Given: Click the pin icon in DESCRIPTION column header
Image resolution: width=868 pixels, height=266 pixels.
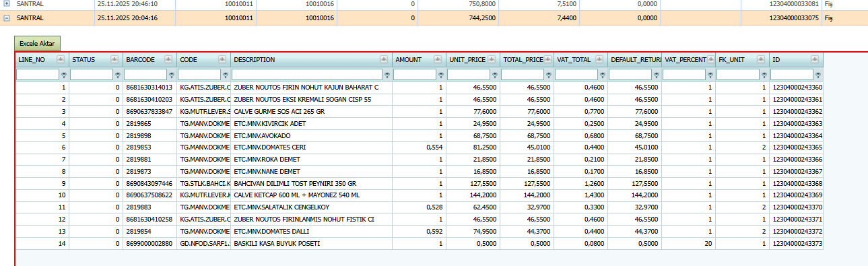Looking at the screenshot, I should click(x=384, y=60).
